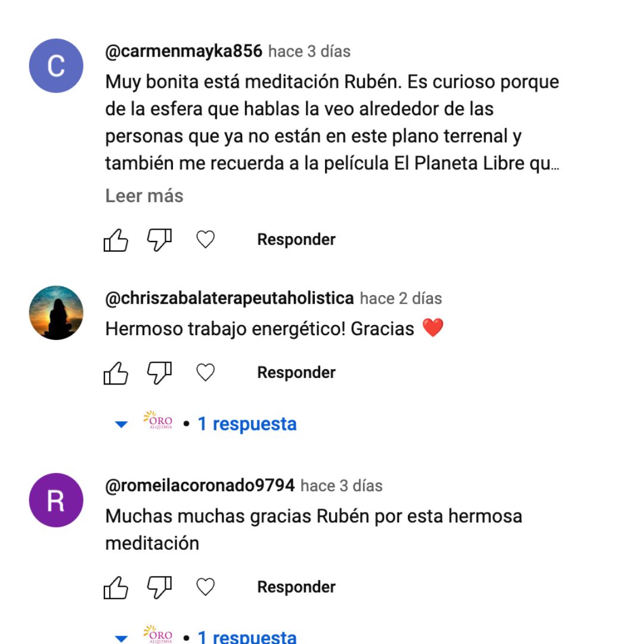This screenshot has height=644, width=644.
Task: Open the @romeilacoronado9794 username link
Action: pyautogui.click(x=200, y=485)
